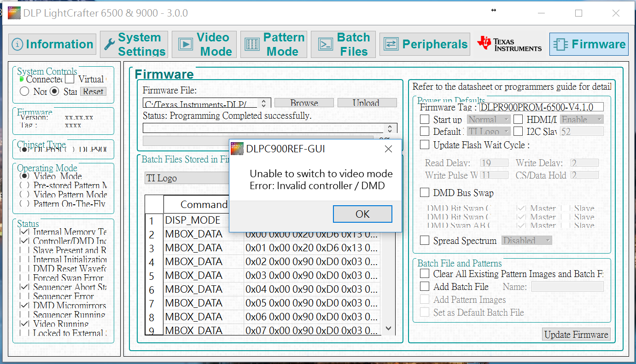Click the Texas Instruments logo
Image resolution: width=636 pixels, height=364 pixels.
pos(509,44)
